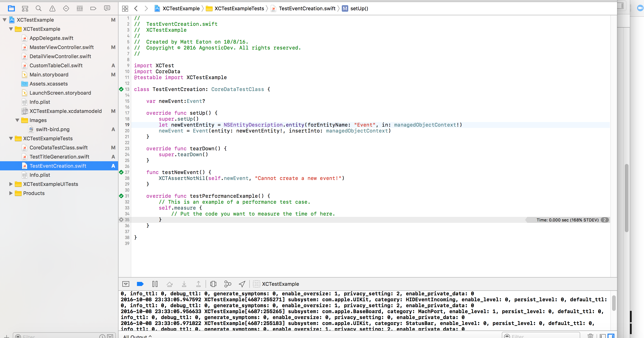
Task: Click the network/location debug icon in bottom bar
Action: click(242, 284)
